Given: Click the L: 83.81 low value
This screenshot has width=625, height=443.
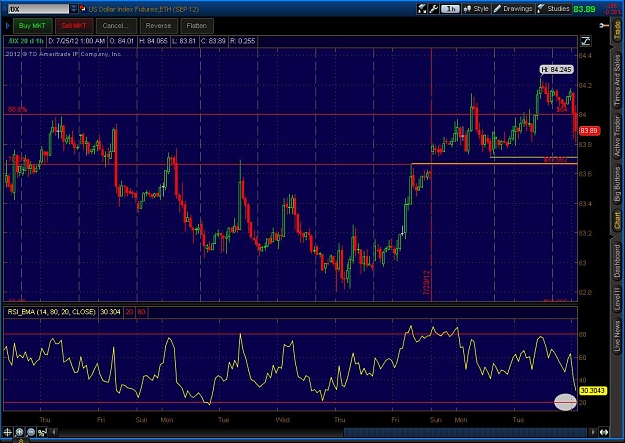Looking at the screenshot, I should 184,41.
